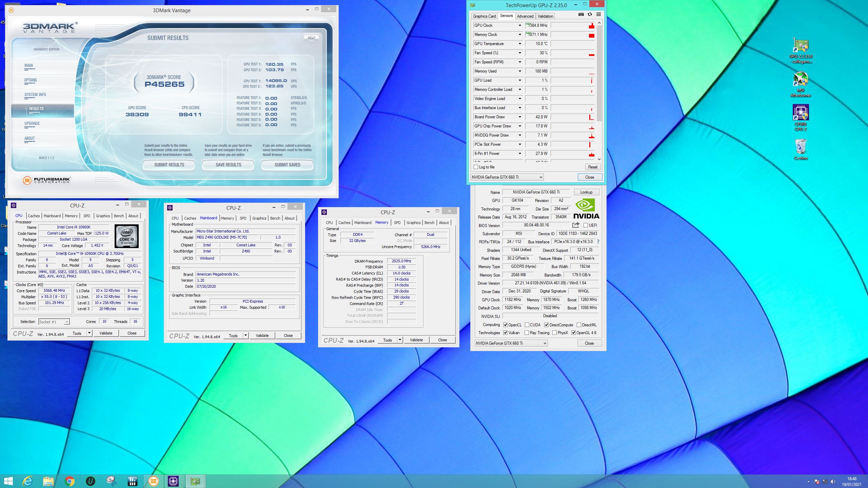Image resolution: width=868 pixels, height=488 pixels.
Task: Open Caches tab in the CPU-Z CPU window
Action: pos(34,216)
